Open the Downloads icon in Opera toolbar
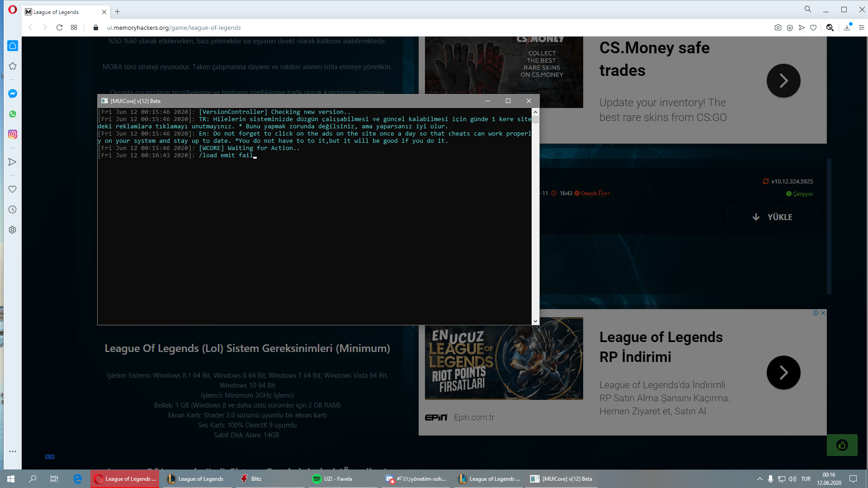Viewport: 868px width, 488px height. coord(847,28)
